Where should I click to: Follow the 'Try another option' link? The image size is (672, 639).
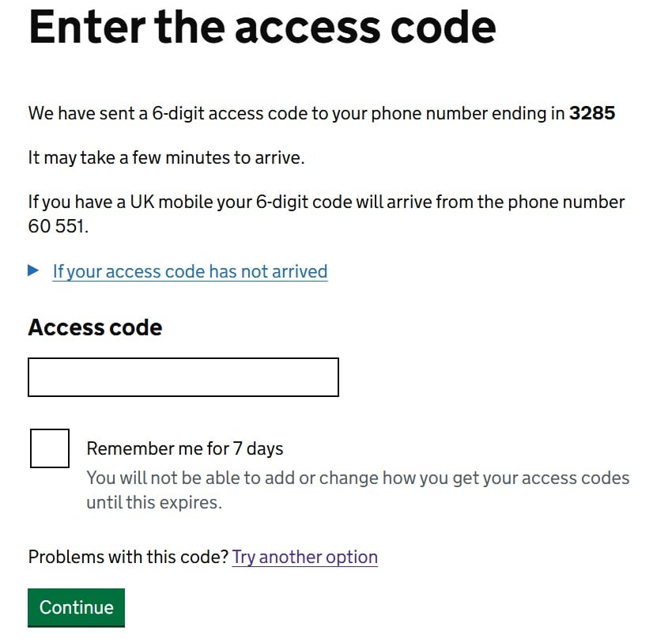(x=304, y=557)
